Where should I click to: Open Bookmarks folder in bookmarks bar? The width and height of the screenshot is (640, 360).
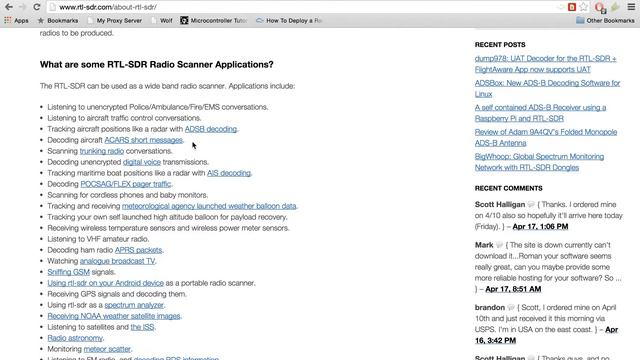(x=58, y=20)
